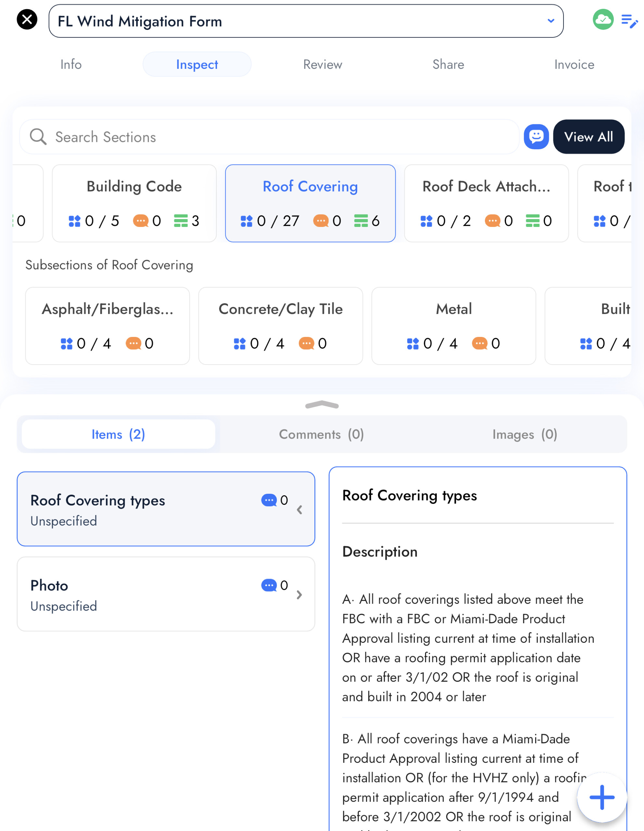The height and width of the screenshot is (831, 644).
Task: Open the Roof Deck Attachment section card
Action: tap(486, 203)
